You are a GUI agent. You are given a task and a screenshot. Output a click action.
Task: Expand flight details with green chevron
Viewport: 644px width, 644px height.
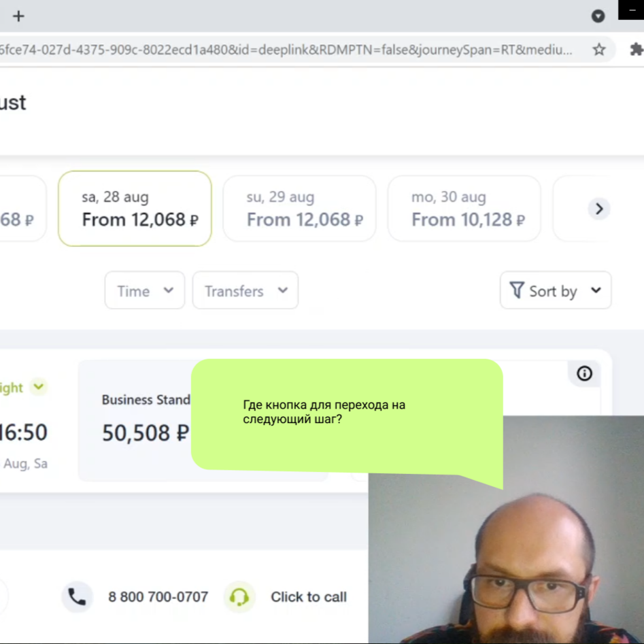coord(39,387)
